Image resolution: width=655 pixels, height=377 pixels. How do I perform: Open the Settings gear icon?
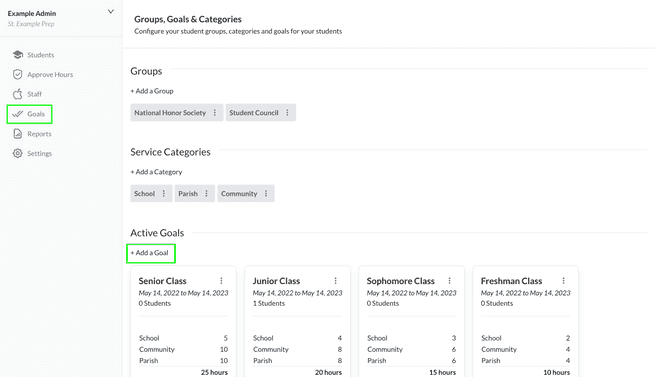(x=18, y=153)
